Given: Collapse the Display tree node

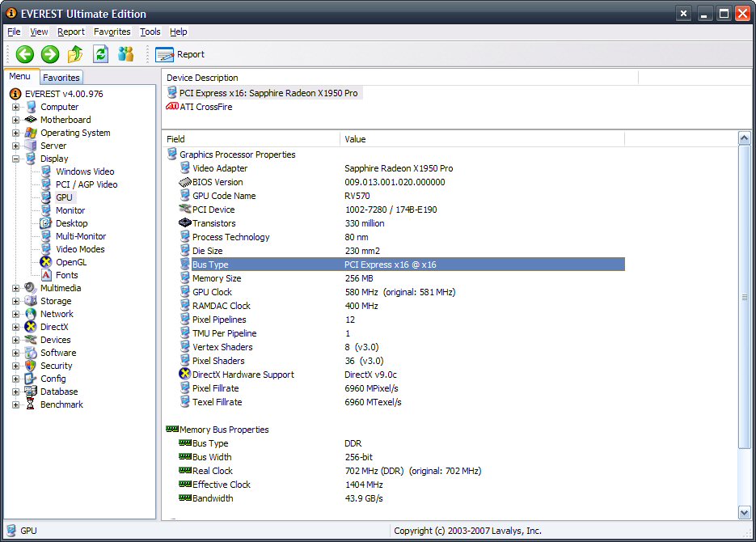Looking at the screenshot, I should pyautogui.click(x=15, y=159).
